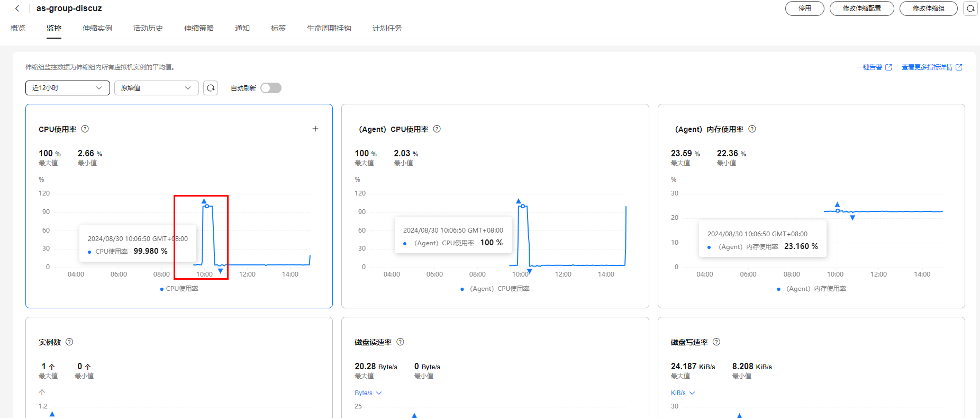Click the 23.59 % maximum value
The width and height of the screenshot is (980, 418).
click(685, 154)
